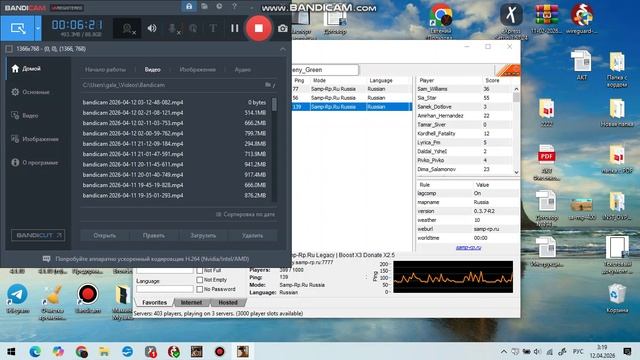Select file bandicam 2026-04-11 19-35-01-293.mp4
This screenshot has height=360, width=640.
pos(174,196)
